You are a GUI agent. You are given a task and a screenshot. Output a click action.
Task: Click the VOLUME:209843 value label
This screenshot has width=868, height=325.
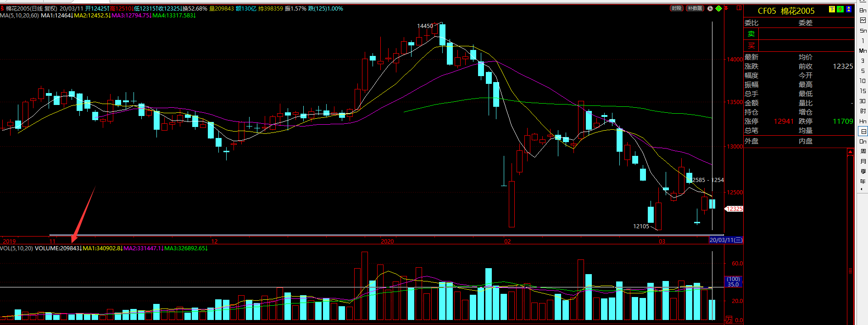(x=58, y=248)
